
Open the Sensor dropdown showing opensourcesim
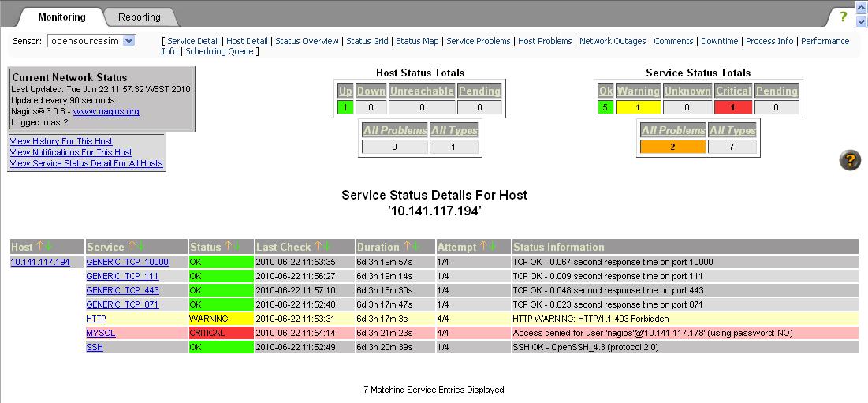[91, 41]
